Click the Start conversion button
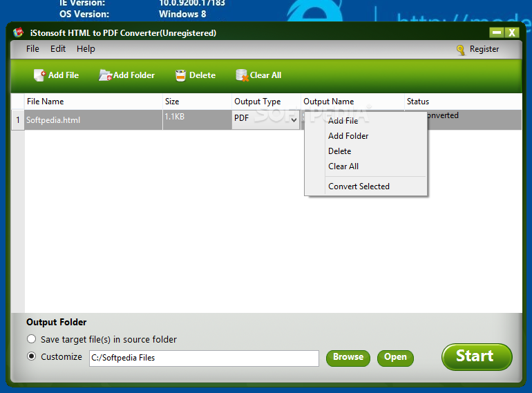 [x=477, y=356]
